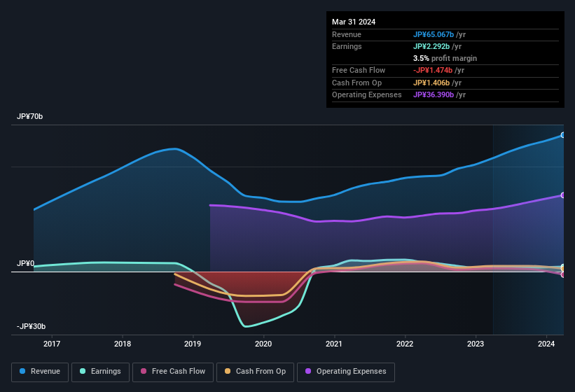Toggle the Cash From Op legend label

click(x=261, y=372)
